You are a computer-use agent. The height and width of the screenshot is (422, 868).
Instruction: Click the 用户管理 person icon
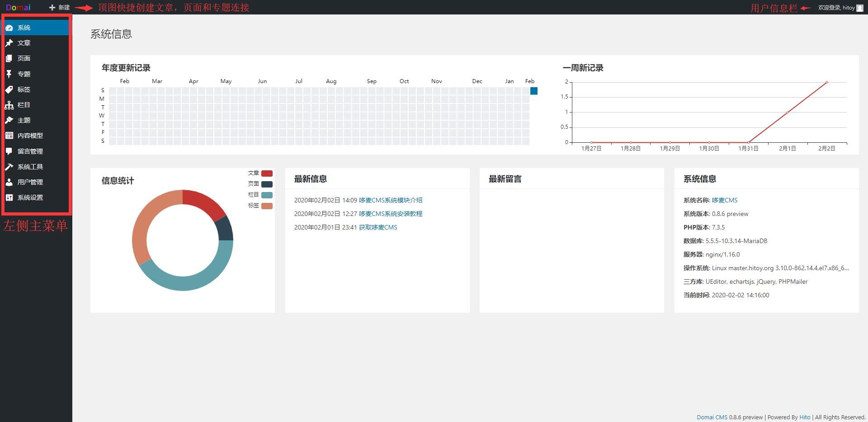point(9,182)
